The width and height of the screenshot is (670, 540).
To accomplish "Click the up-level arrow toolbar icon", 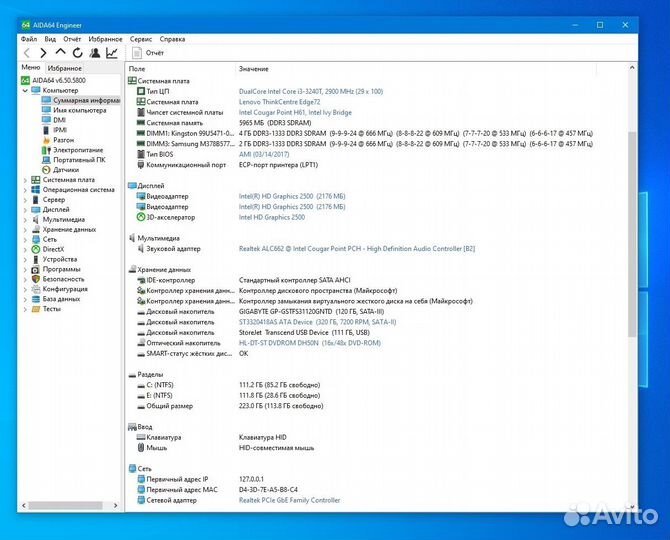I will pyautogui.click(x=61, y=52).
